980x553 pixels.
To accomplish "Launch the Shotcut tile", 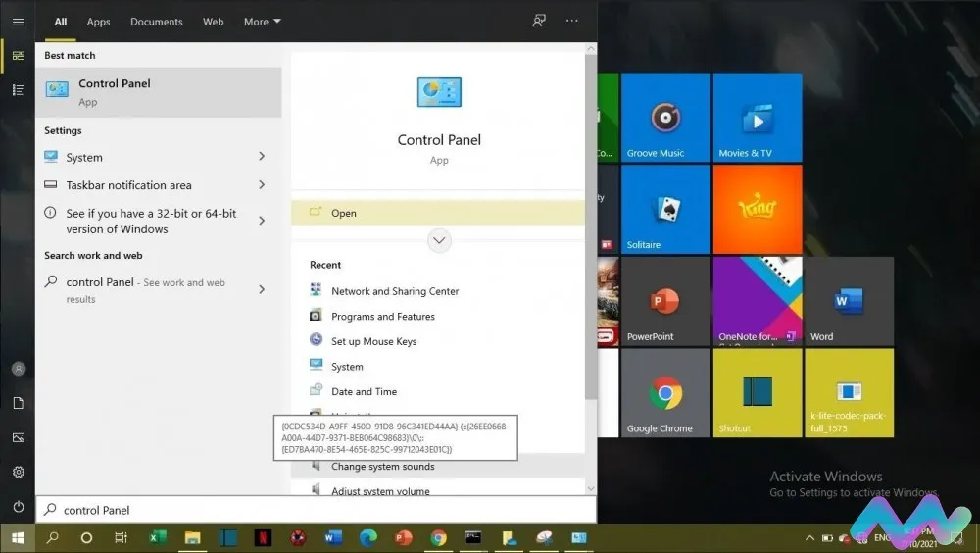I will [x=757, y=393].
